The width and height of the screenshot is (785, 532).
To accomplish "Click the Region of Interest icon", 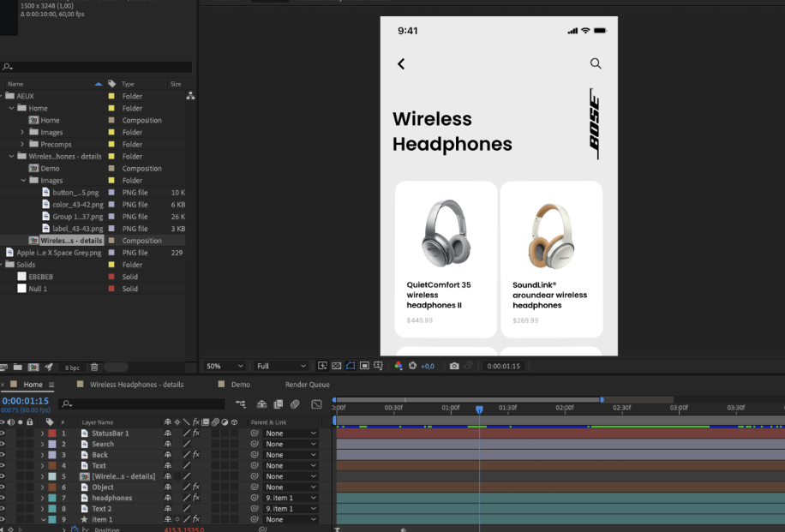I will (364, 366).
